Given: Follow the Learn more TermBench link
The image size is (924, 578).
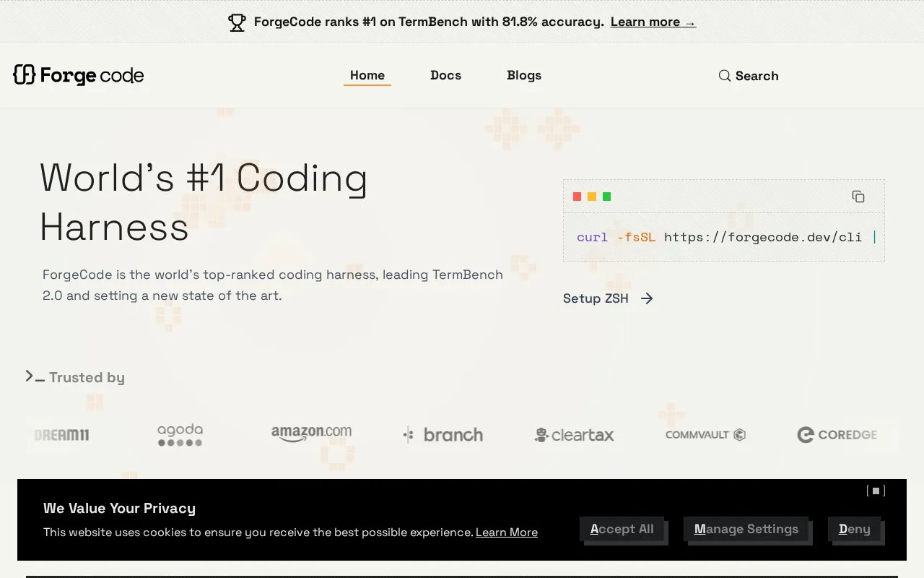Looking at the screenshot, I should click(x=653, y=22).
